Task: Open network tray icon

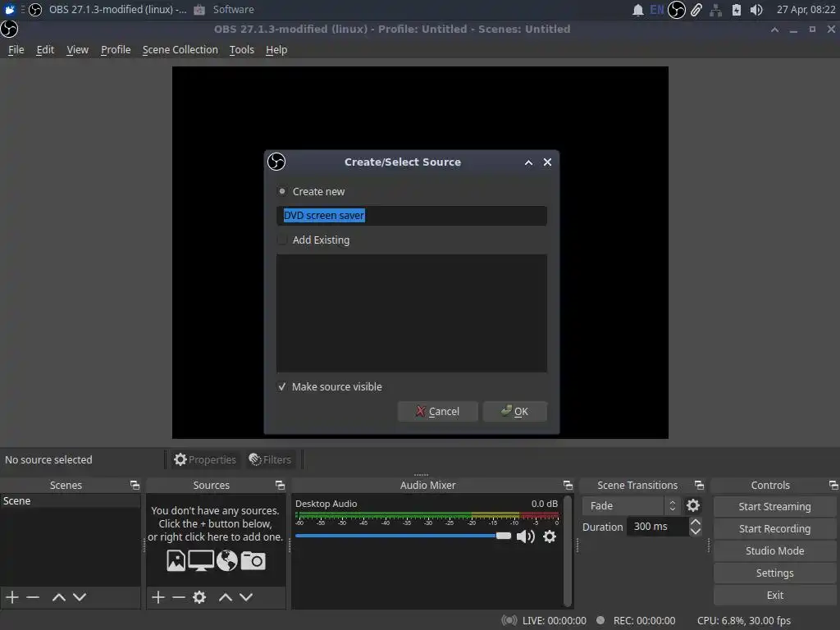Action: point(715,10)
